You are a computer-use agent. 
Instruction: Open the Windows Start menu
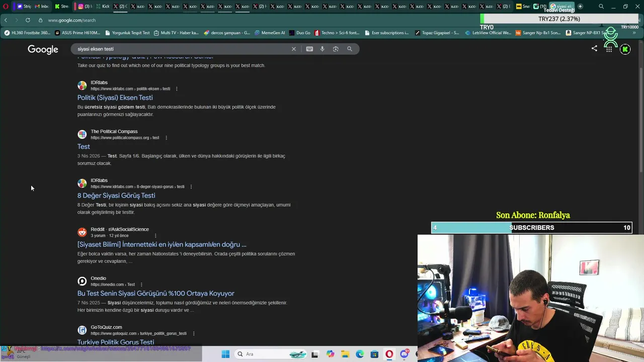pyautogui.click(x=225, y=354)
